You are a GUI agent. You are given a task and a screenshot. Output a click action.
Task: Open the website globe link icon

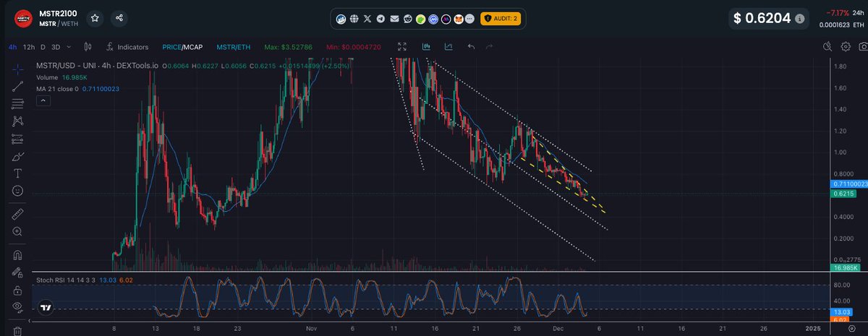point(354,17)
